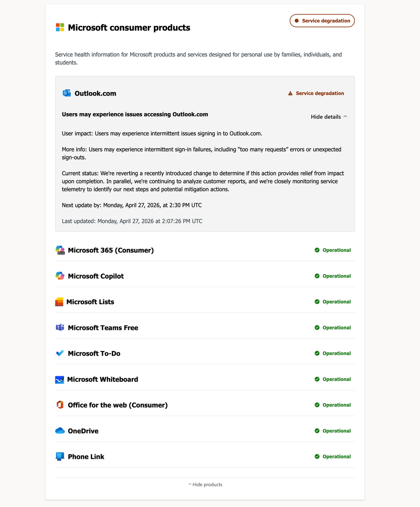Click Microsoft 365 Operational status indicator
Screen dimensions: 420x507
333,250
